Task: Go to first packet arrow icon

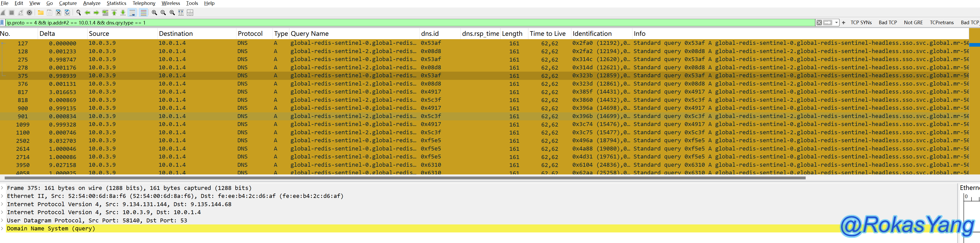Action: point(114,13)
